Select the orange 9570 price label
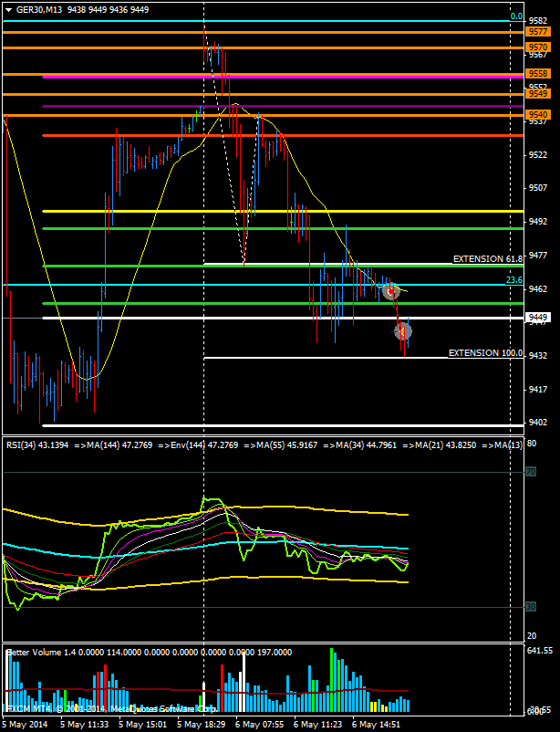This screenshot has width=560, height=732. click(x=537, y=47)
